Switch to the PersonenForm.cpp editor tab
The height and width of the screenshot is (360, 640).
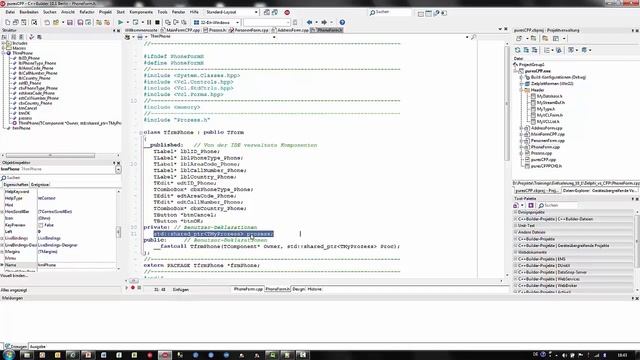pyautogui.click(x=249, y=30)
